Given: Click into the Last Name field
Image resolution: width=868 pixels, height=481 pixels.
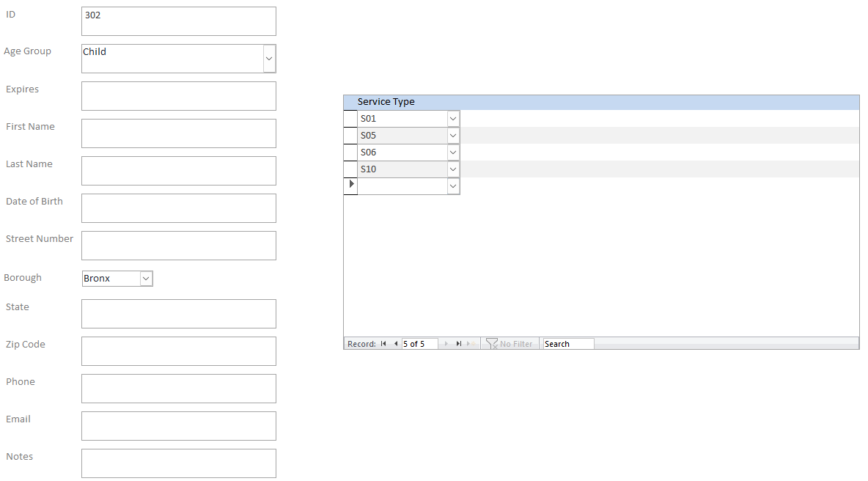Looking at the screenshot, I should click(179, 171).
